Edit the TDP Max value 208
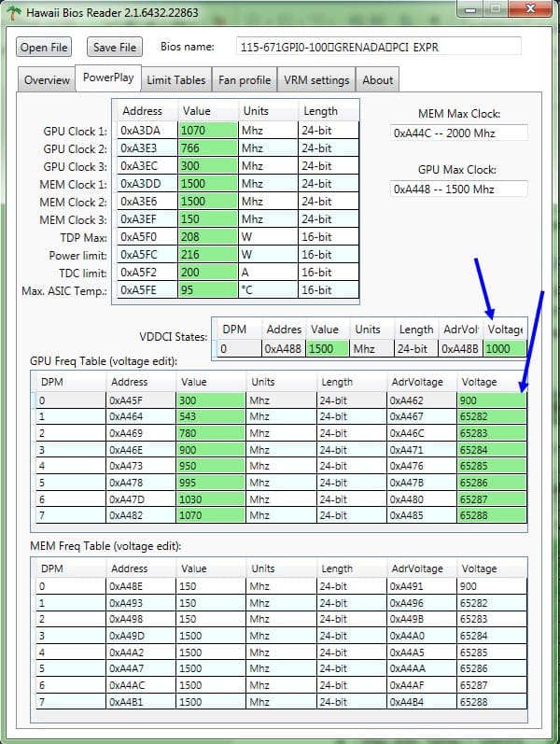The width and height of the screenshot is (560, 744). pyautogui.click(x=208, y=237)
